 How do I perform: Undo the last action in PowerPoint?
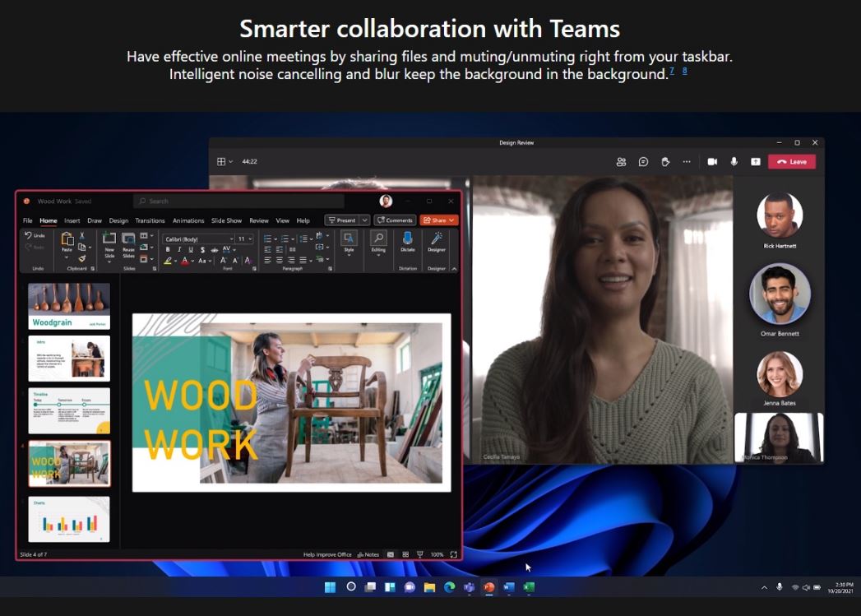[34, 235]
